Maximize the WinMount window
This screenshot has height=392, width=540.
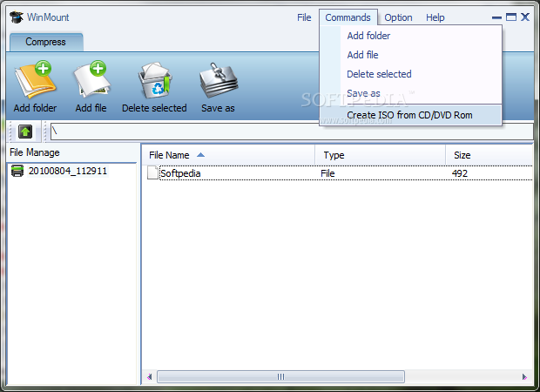[511, 17]
